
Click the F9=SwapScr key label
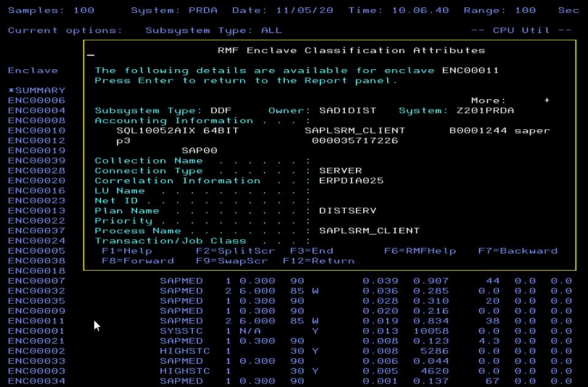click(x=232, y=261)
